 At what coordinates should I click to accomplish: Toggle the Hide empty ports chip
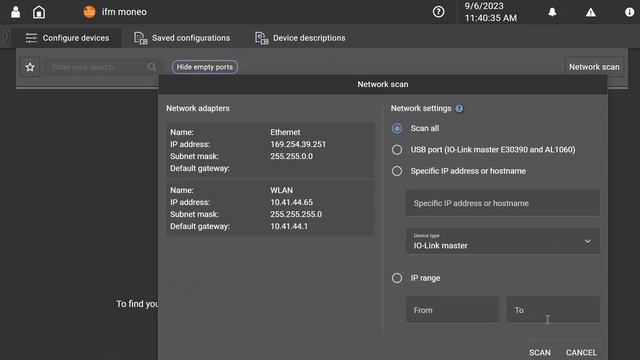click(205, 67)
